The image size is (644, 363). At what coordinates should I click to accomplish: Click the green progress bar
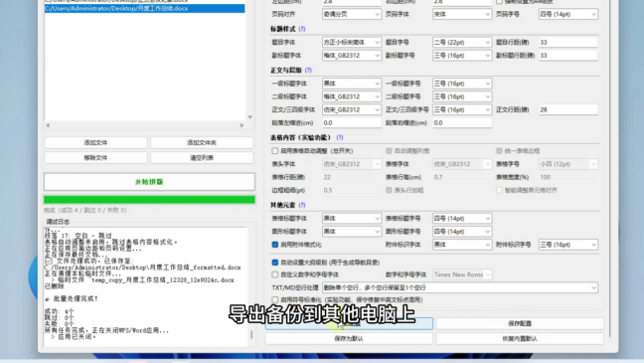pyautogui.click(x=149, y=200)
